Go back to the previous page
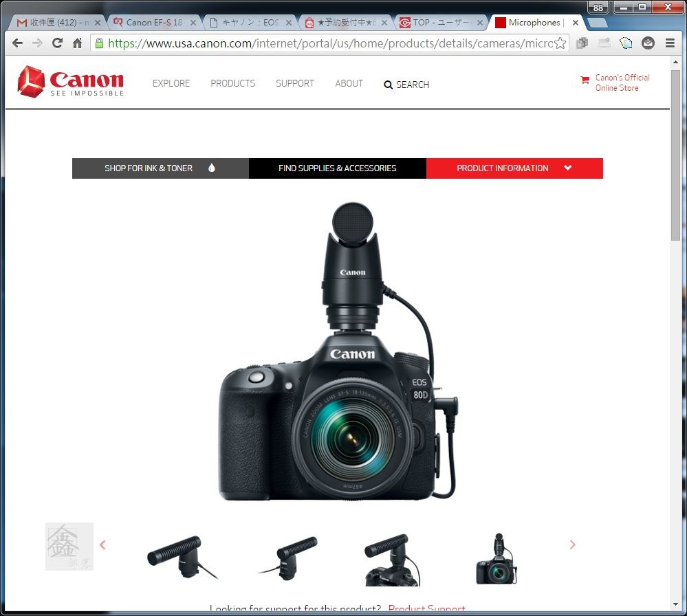This screenshot has height=616, width=687. pyautogui.click(x=17, y=43)
